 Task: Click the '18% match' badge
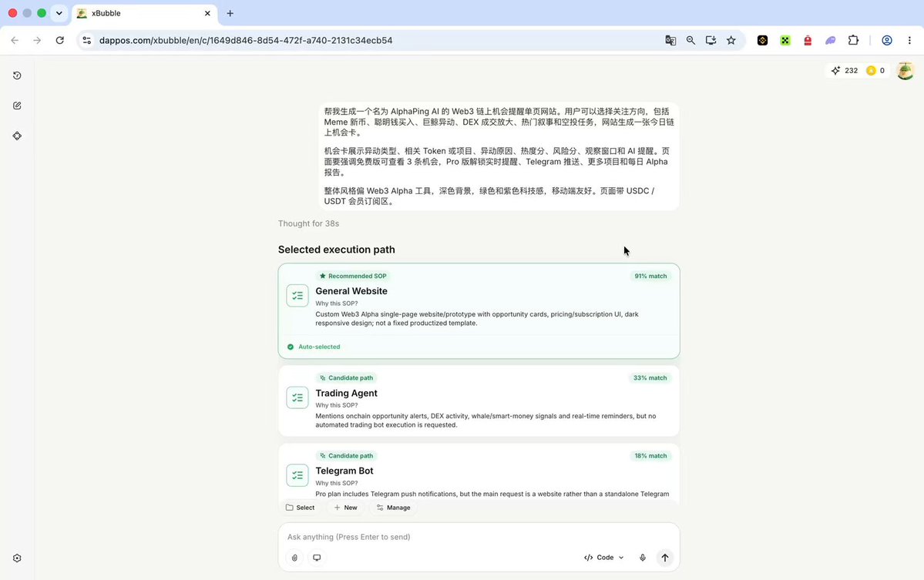650,456
